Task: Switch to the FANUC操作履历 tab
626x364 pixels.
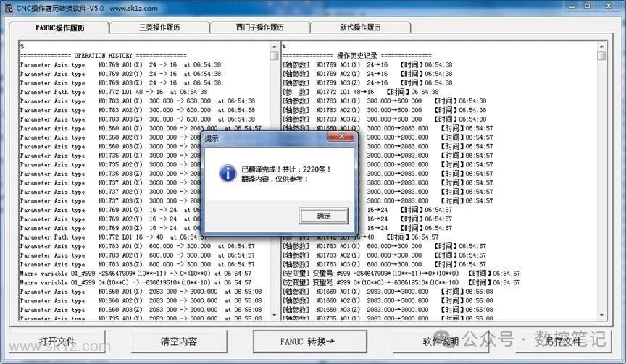Action: pos(59,27)
